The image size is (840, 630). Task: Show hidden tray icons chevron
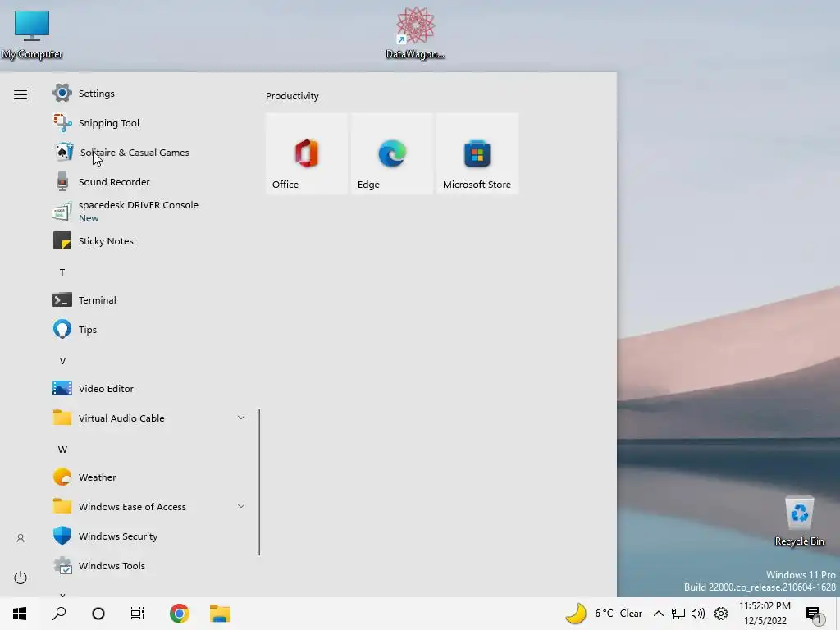click(x=659, y=614)
